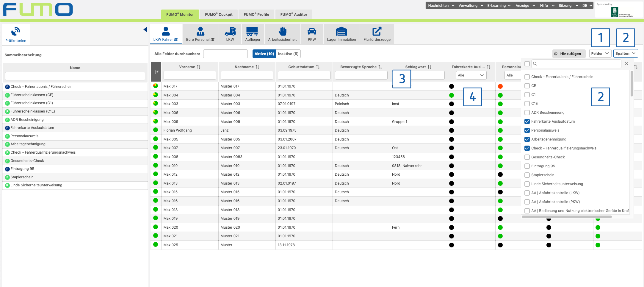Sort by Geburtsdatum column arrows
This screenshot has width=644, height=287.
[318, 67]
